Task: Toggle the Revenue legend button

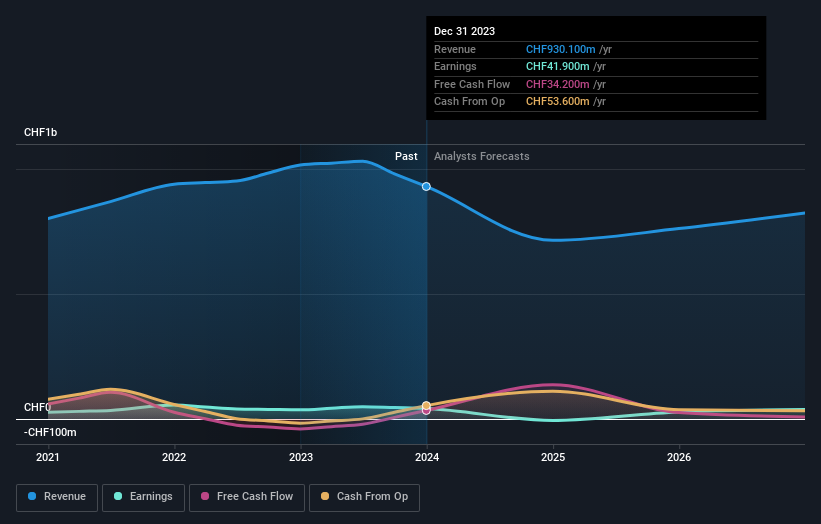Action: click(x=57, y=497)
